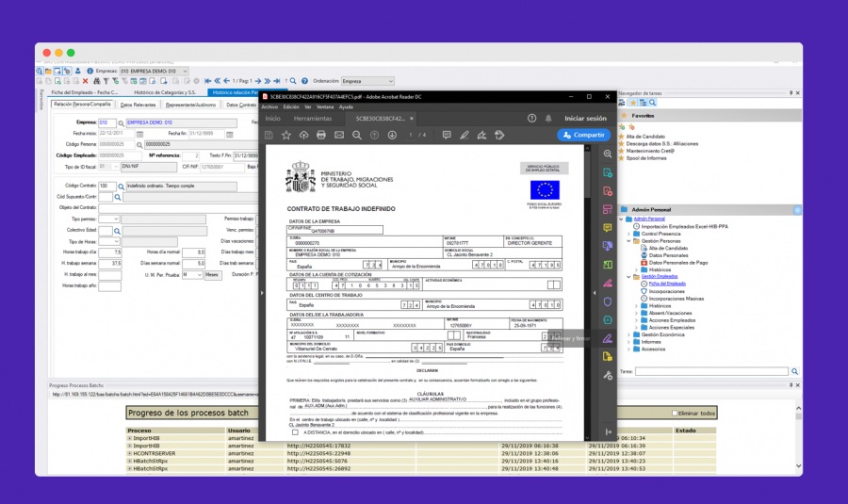Check the A DISTANCIA box in the PDF
The width and height of the screenshot is (848, 504).
(x=295, y=432)
